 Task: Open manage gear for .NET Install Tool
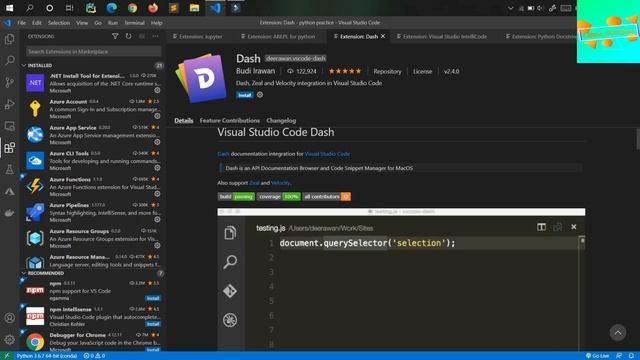[x=157, y=90]
